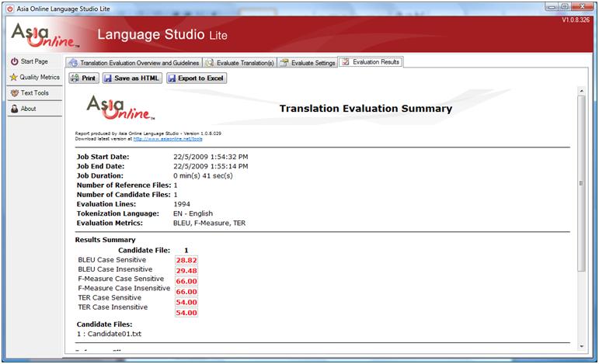Click the Evaluate Translation(s) tab icon
This screenshot has width=599, height=364.
click(209, 63)
